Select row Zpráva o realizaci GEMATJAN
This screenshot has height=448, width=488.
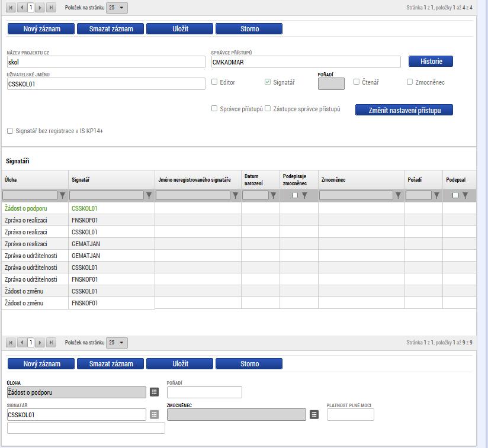[239, 244]
